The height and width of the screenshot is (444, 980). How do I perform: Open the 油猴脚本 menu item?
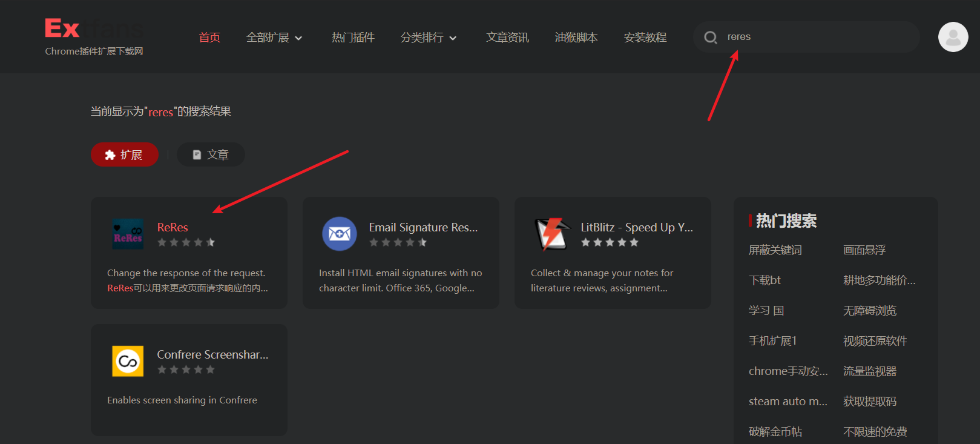[576, 38]
